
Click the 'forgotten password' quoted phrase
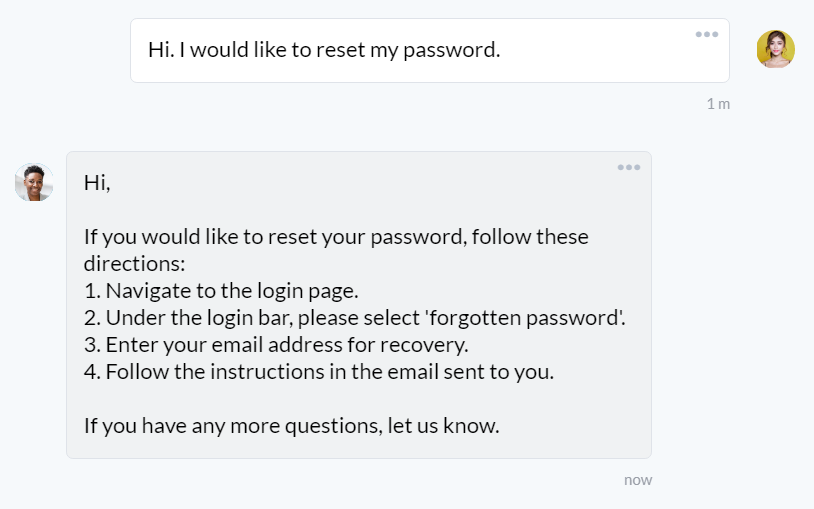tap(525, 318)
